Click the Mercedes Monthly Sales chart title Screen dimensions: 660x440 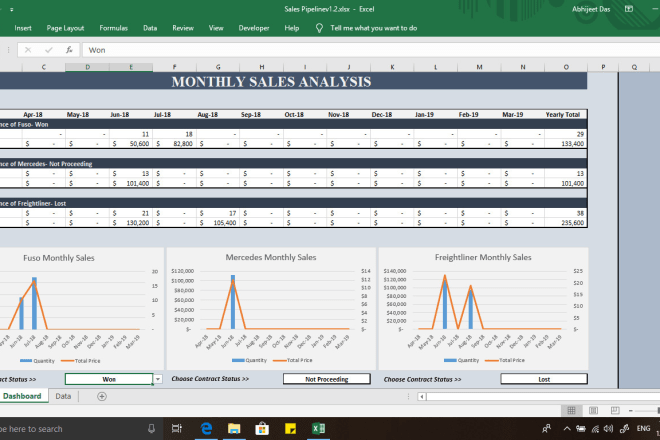click(x=271, y=257)
